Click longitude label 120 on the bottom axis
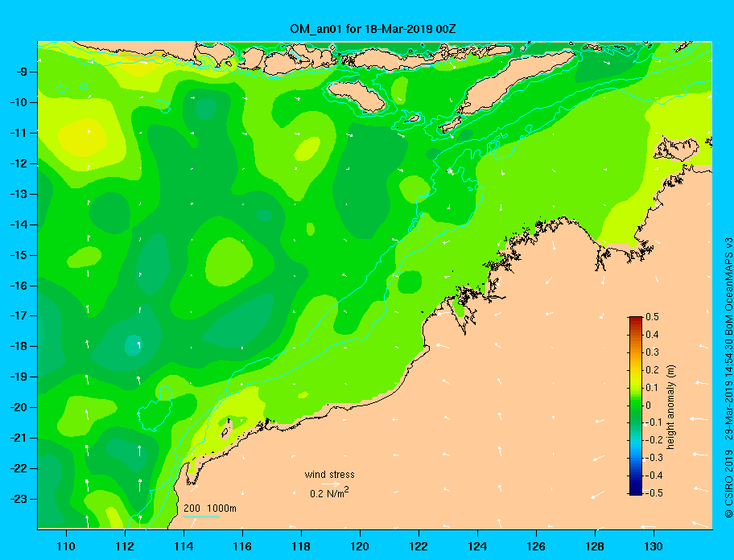The image size is (734, 560). tap(360, 546)
